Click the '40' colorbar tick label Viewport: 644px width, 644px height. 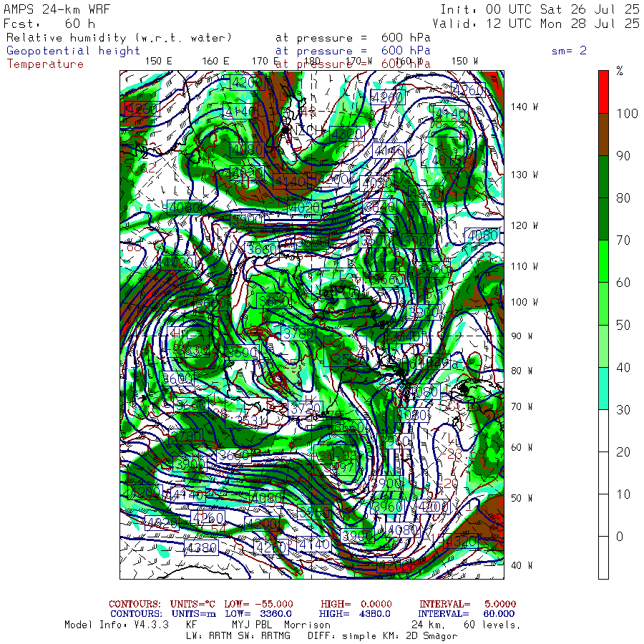click(623, 367)
